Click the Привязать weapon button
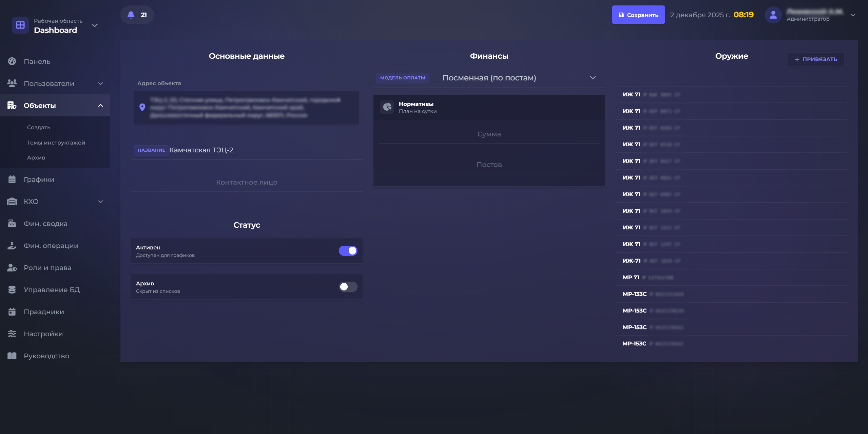This screenshot has height=434, width=868. click(x=816, y=59)
